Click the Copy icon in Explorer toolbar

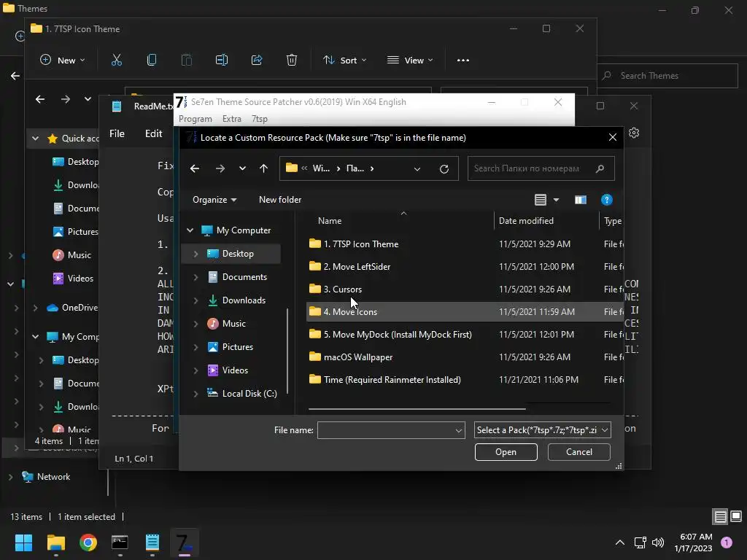coord(152,60)
